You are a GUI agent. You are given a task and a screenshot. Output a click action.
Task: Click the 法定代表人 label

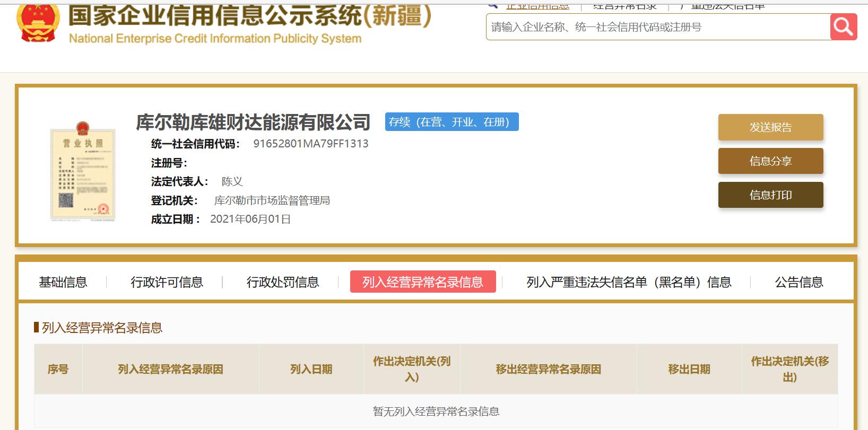180,182
